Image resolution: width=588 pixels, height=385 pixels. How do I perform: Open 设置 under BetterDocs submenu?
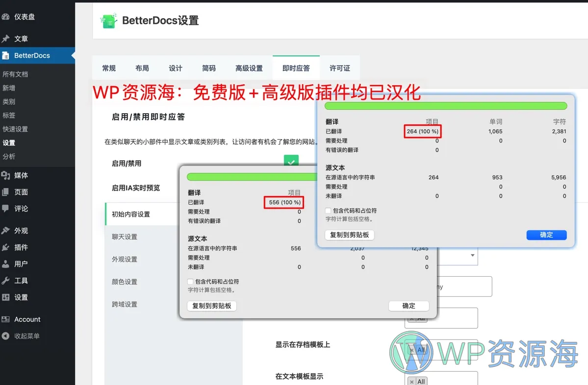pos(9,143)
